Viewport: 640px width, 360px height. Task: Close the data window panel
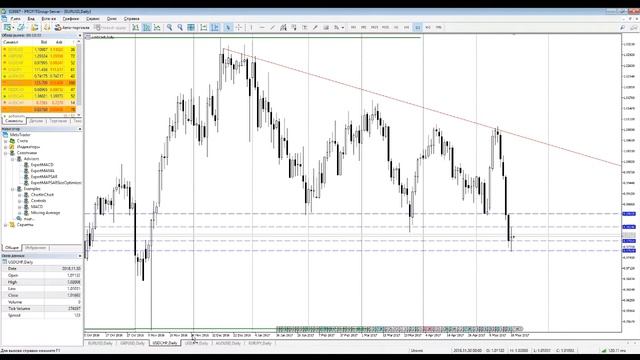point(80,256)
